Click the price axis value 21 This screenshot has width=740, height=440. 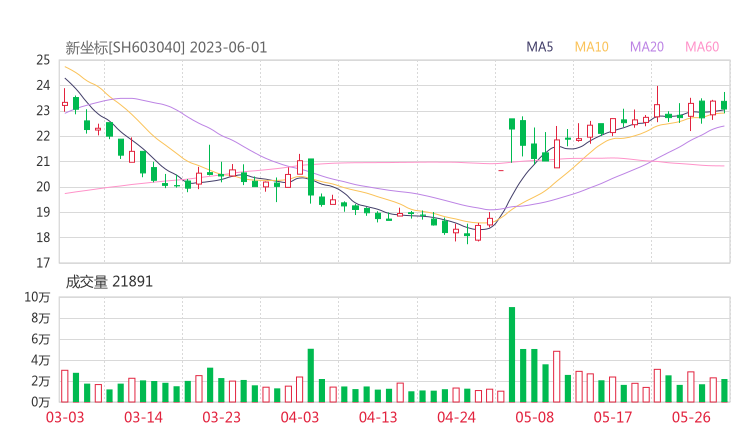click(43, 161)
